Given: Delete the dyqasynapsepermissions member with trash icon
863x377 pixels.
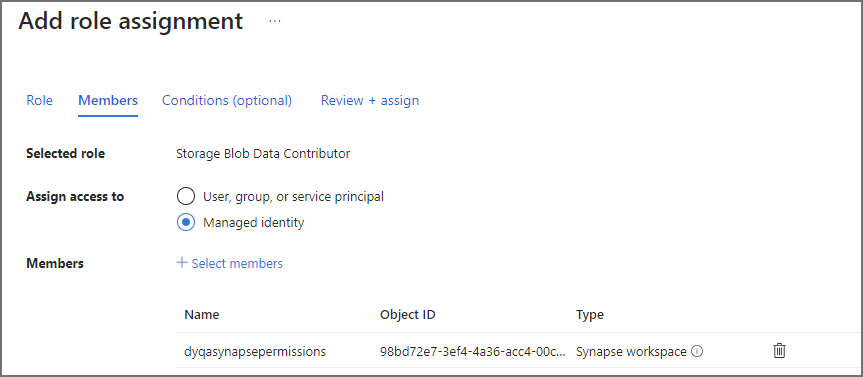Looking at the screenshot, I should (x=779, y=351).
